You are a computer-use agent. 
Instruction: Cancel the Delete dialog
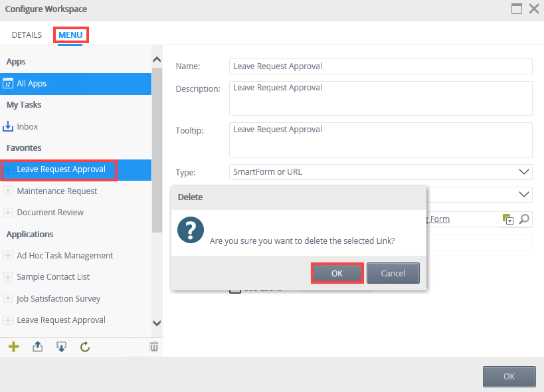393,273
